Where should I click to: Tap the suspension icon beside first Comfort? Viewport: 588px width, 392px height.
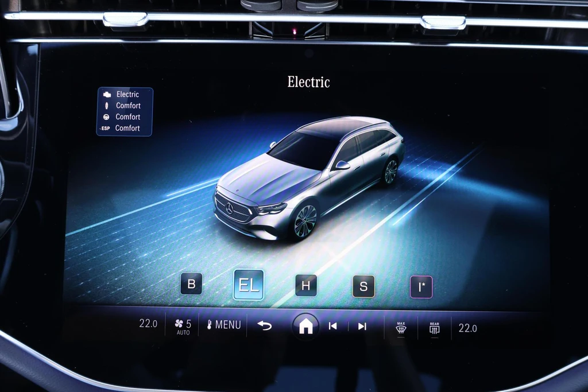(106, 106)
